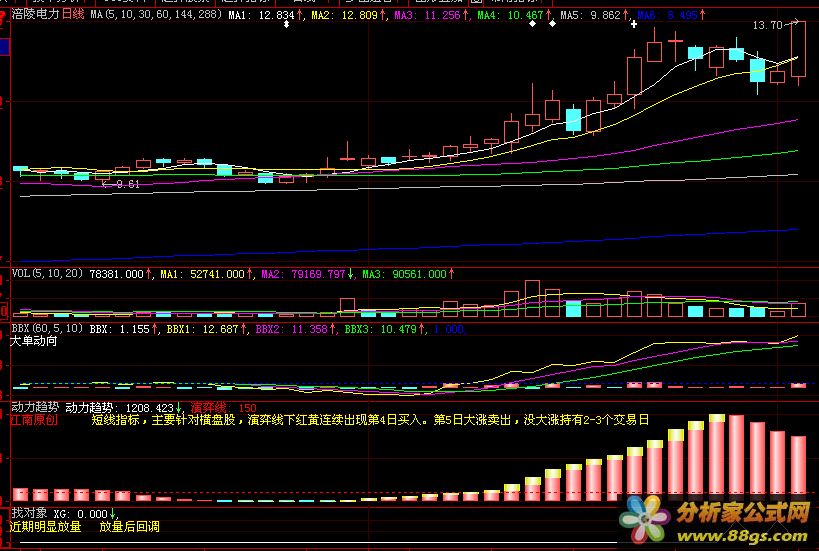Click the MA(5,10,30,60,144,288) indicator label
Image resolution: width=819 pixels, height=551 pixels.
[x=154, y=16]
